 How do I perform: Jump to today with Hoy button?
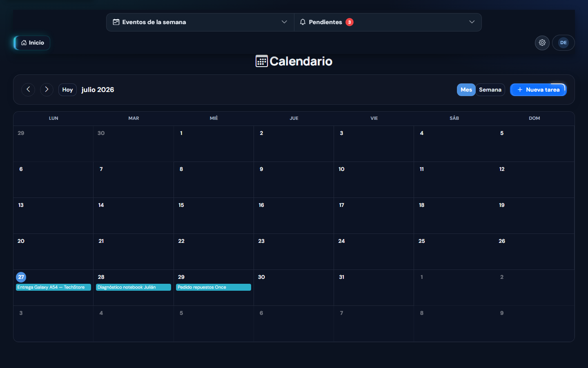coord(67,90)
